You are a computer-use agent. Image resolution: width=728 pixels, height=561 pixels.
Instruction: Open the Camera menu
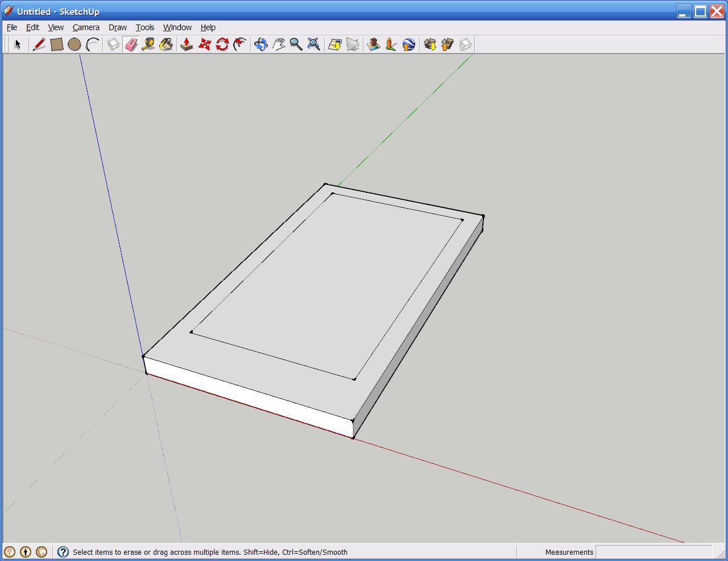(x=86, y=27)
